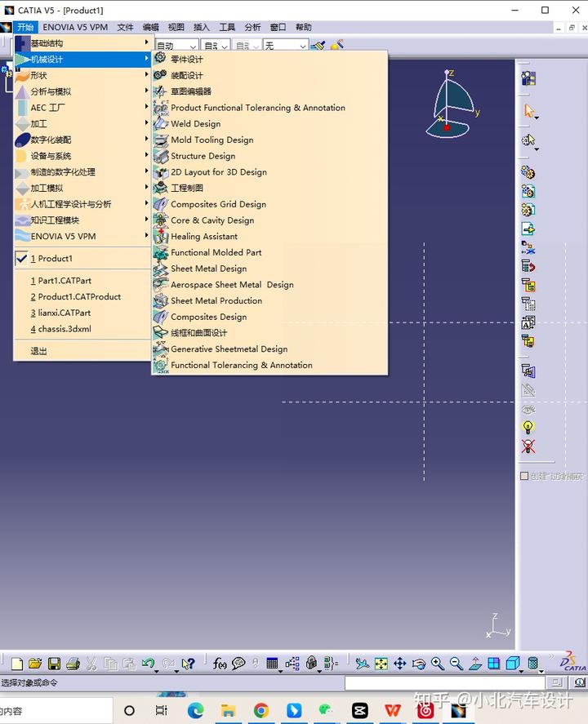Open Google Chrome from the taskbar
Screen dimensions: 588x724
[261, 711]
